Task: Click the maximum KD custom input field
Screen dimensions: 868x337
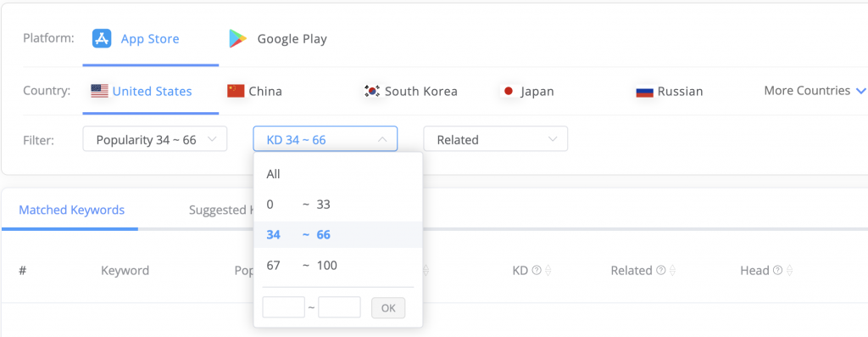Action: coord(339,307)
